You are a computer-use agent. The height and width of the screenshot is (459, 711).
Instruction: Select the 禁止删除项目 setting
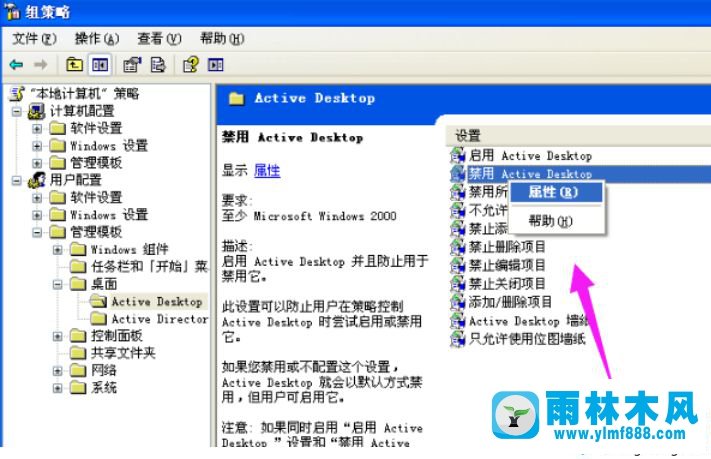pyautogui.click(x=506, y=247)
